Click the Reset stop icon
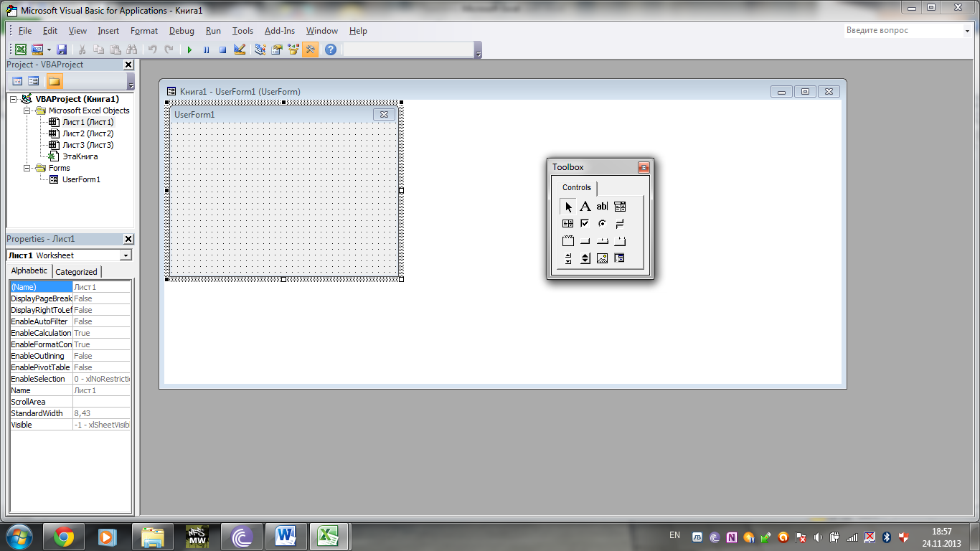 pos(223,50)
